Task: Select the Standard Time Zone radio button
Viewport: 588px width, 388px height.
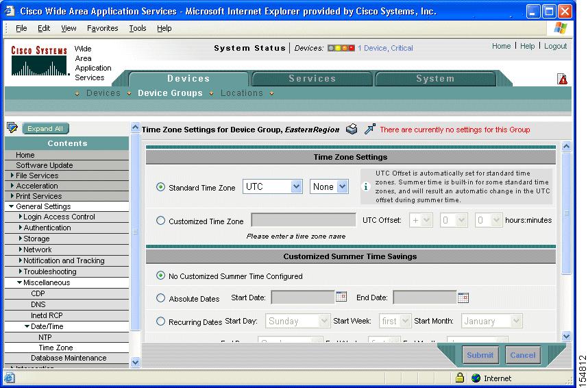Action: pyautogui.click(x=160, y=187)
